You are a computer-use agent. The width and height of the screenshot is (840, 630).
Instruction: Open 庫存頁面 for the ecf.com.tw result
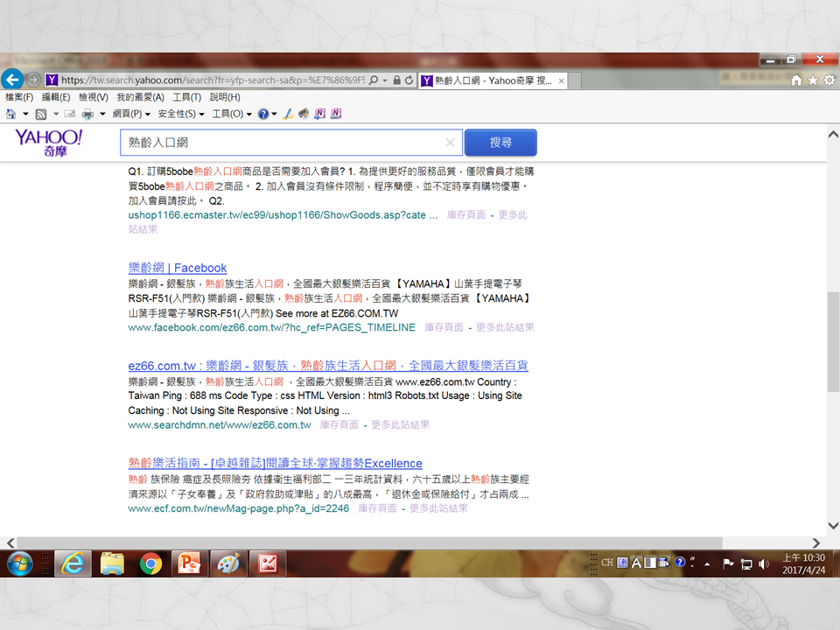pos(377,508)
